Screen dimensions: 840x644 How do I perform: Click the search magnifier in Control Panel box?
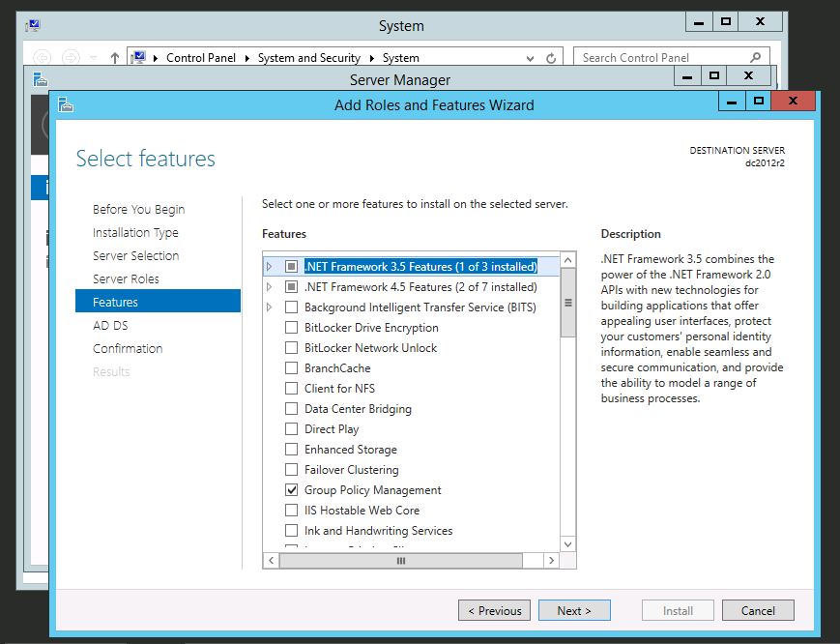pos(755,57)
